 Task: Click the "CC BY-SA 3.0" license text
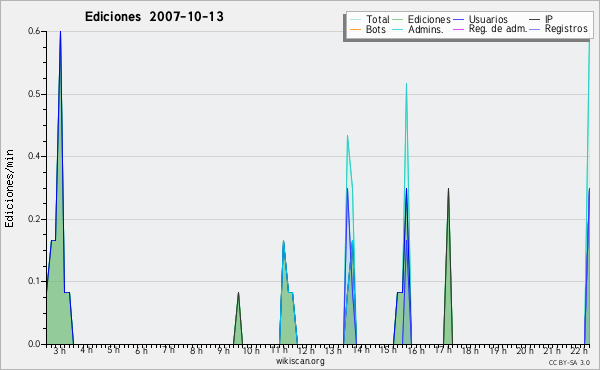(x=569, y=362)
